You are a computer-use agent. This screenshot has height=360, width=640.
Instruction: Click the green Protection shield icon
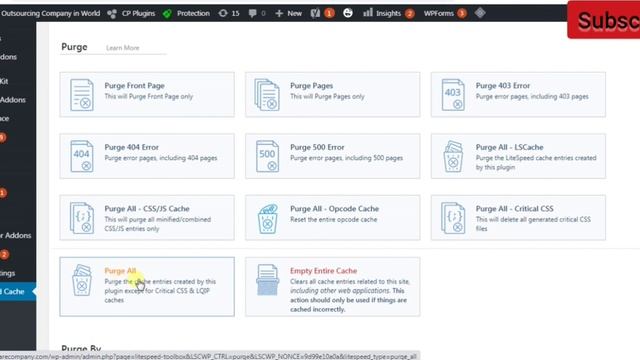[167, 13]
